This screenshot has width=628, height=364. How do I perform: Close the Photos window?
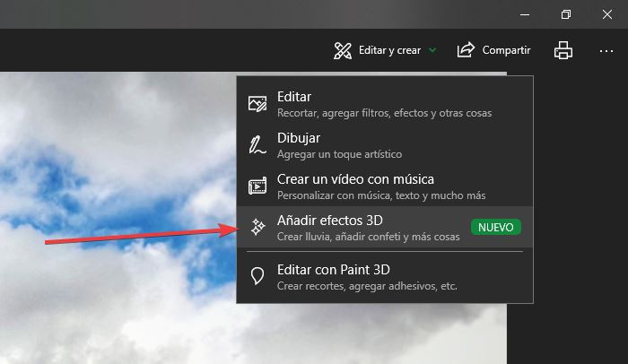click(x=607, y=15)
